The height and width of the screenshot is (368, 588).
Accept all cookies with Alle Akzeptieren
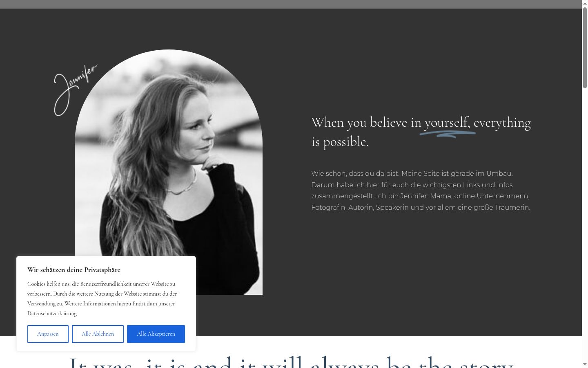(x=156, y=334)
